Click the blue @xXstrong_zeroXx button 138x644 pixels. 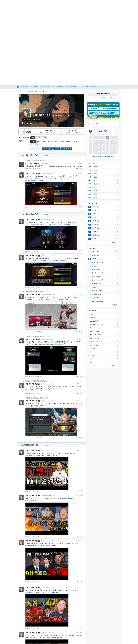coord(51,149)
